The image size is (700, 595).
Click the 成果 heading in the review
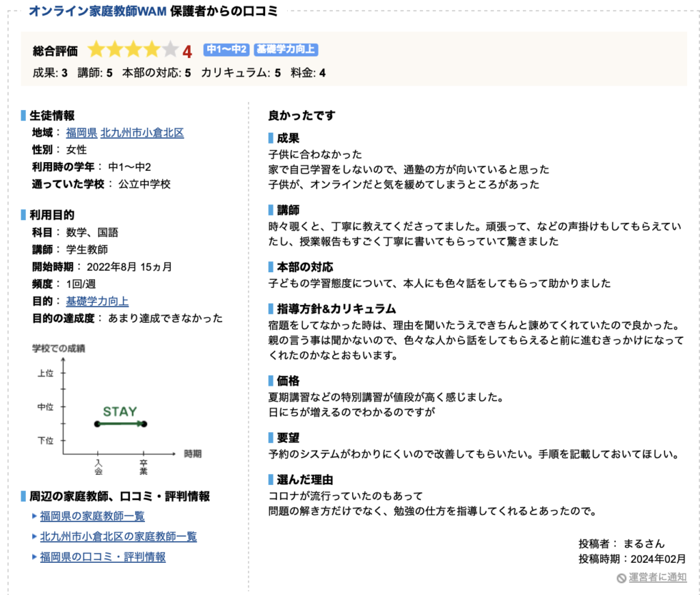click(x=288, y=138)
